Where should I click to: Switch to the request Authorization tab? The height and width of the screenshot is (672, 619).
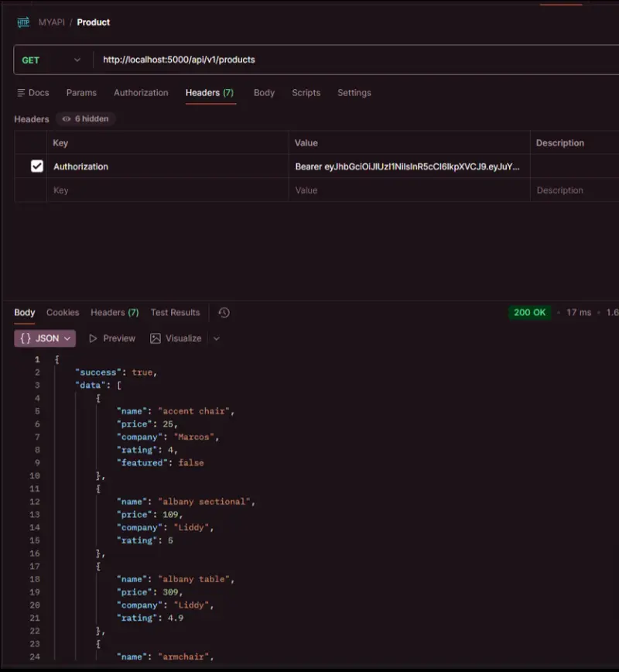click(141, 93)
